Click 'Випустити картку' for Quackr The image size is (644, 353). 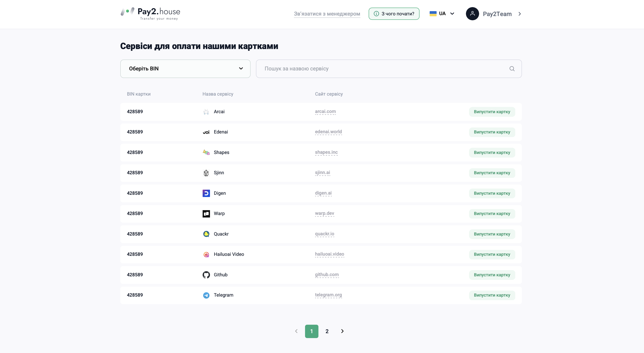pos(492,234)
